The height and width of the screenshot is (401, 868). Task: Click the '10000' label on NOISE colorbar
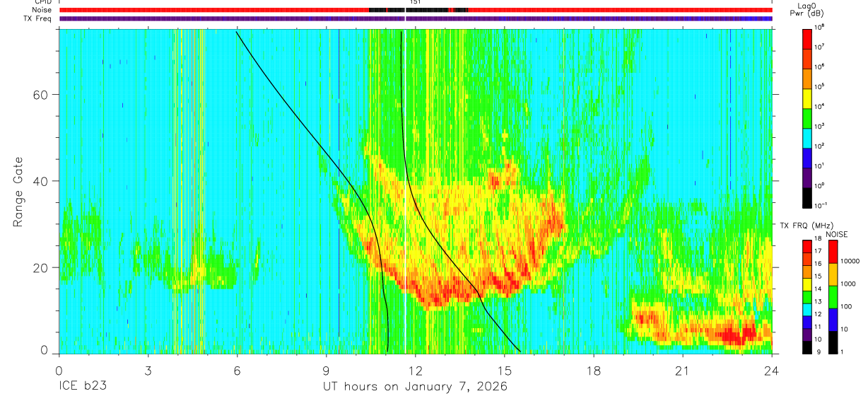(x=849, y=262)
